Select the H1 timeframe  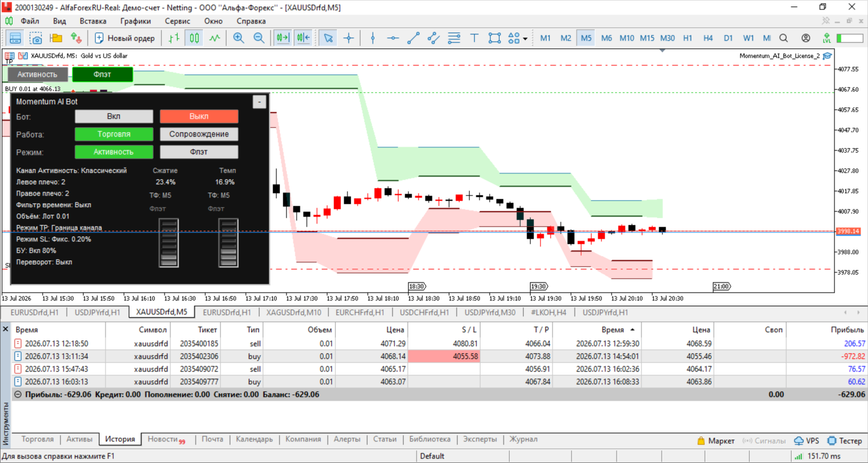click(688, 38)
